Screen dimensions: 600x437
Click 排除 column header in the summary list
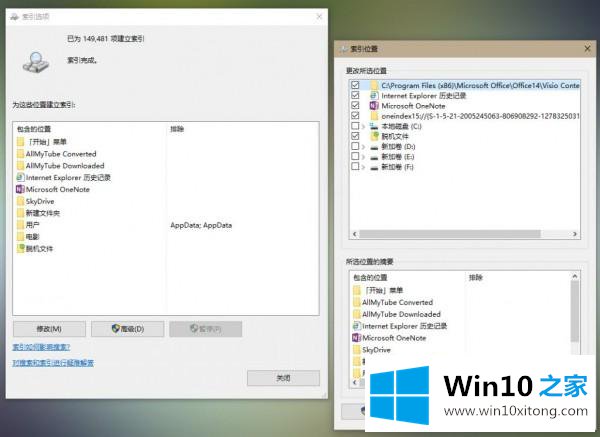476,277
